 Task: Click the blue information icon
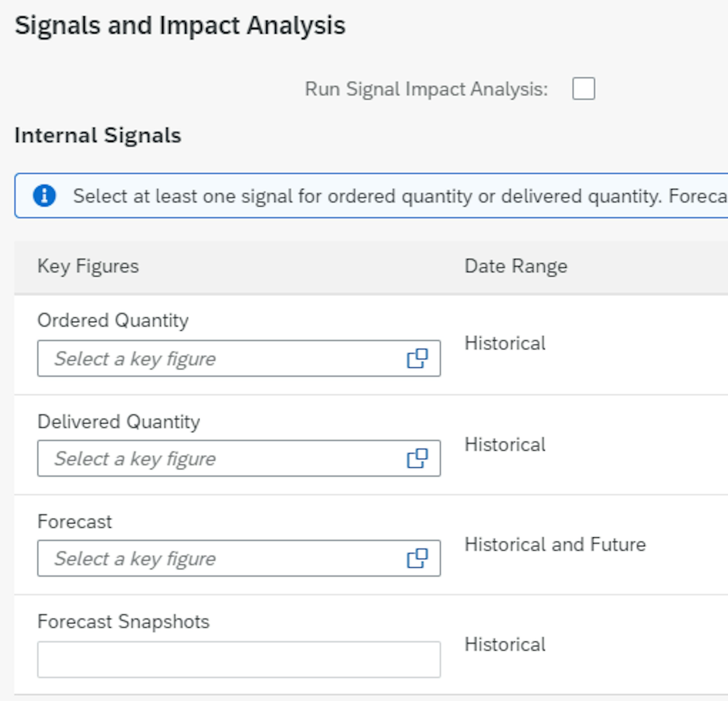[x=44, y=195]
